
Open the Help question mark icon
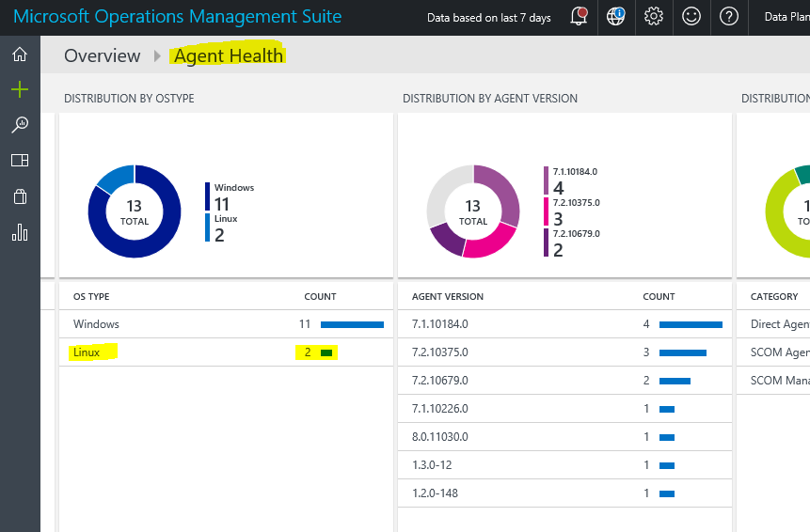click(729, 17)
